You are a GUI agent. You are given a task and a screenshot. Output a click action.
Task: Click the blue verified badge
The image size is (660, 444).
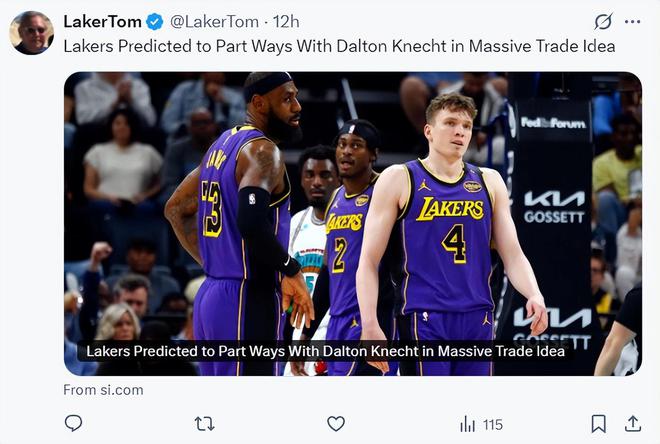pyautogui.click(x=155, y=21)
